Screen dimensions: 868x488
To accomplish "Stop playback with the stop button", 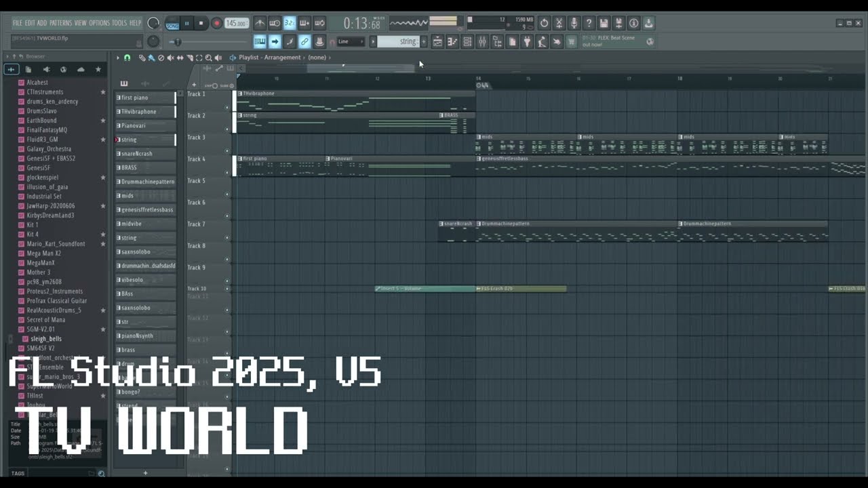I will tap(201, 24).
